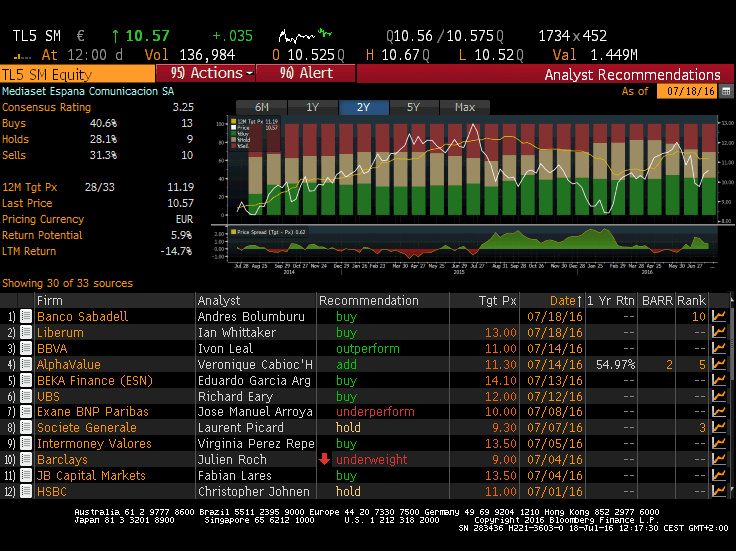Open the HSBC report document icon
Viewport: 736px width, 551px height.
pyautogui.click(x=26, y=491)
